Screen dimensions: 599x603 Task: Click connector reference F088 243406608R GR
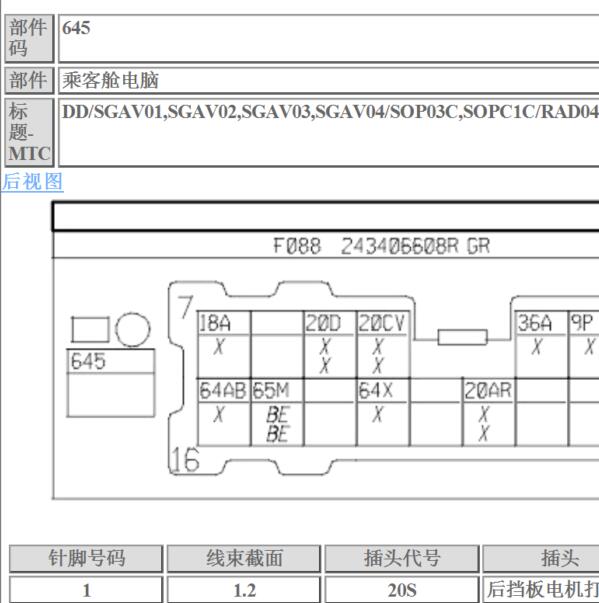tap(381, 246)
